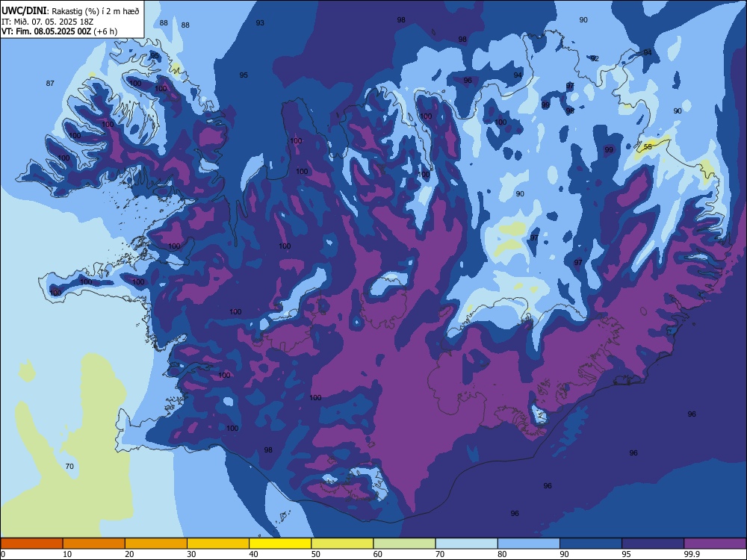
Task: Select the 40 legend scale label
Action: point(253,554)
